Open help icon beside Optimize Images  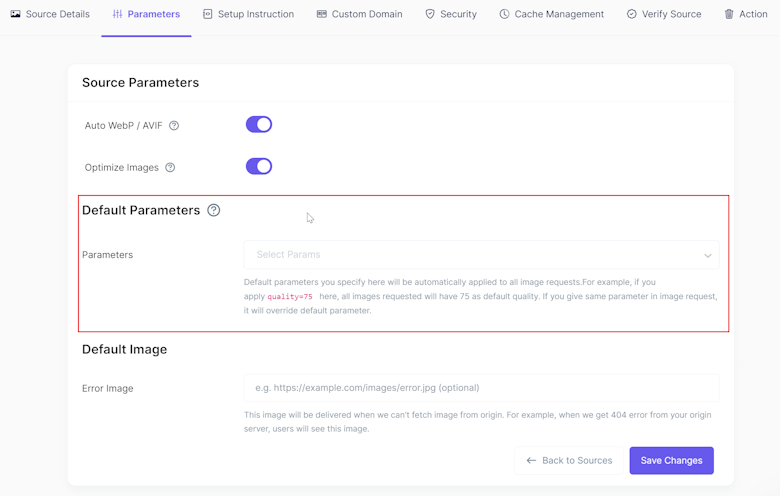click(x=170, y=167)
